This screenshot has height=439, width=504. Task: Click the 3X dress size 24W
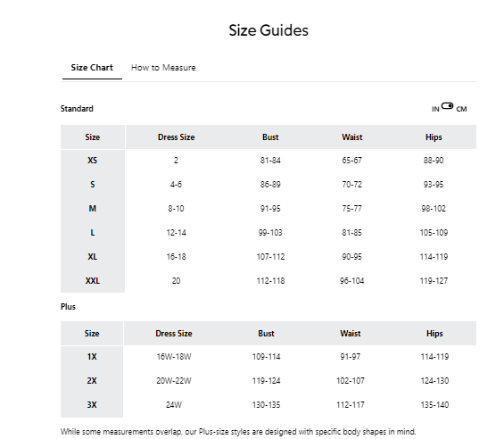tap(174, 405)
